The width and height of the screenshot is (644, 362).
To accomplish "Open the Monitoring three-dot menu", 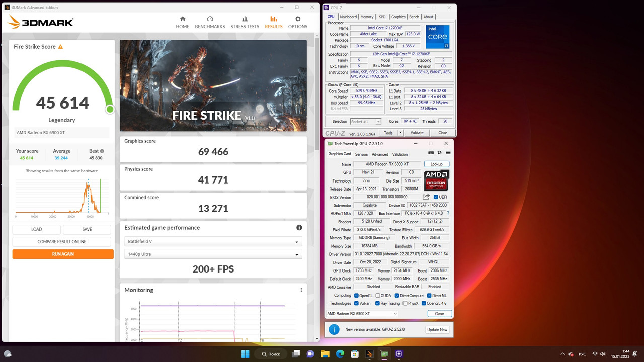I will pos(301,290).
